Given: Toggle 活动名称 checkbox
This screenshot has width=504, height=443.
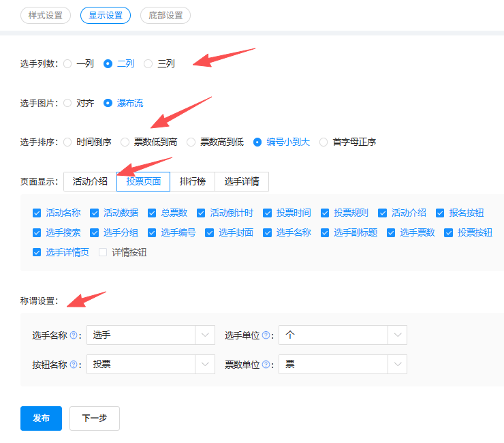Looking at the screenshot, I should [37, 213].
